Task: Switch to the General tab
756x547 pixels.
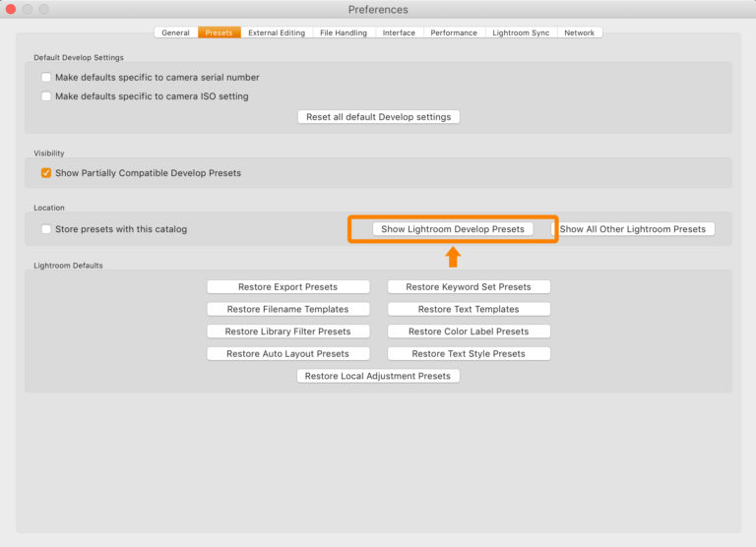Action: tap(176, 32)
